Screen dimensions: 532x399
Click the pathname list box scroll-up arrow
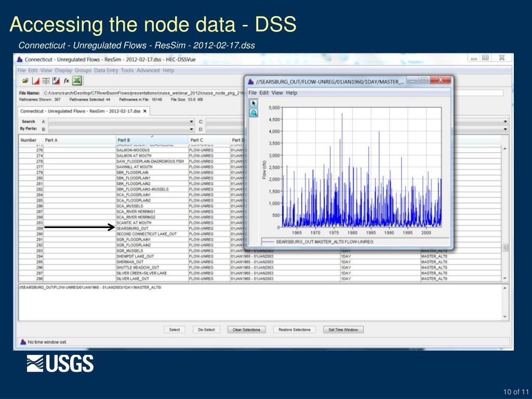pos(505,288)
